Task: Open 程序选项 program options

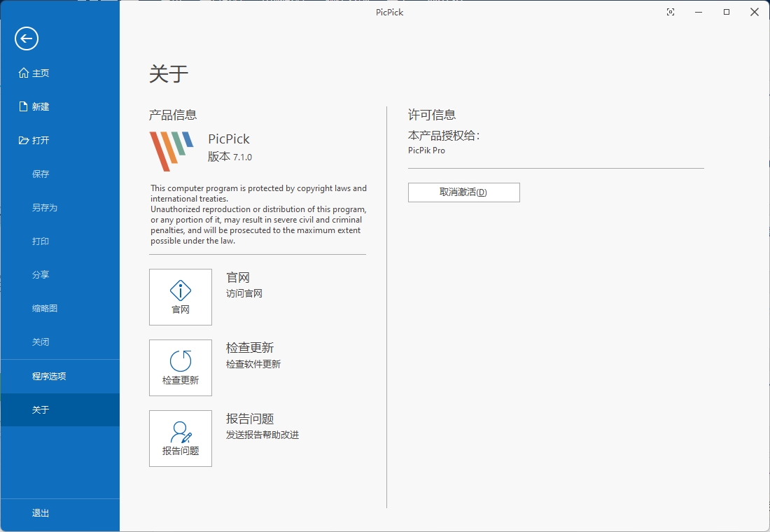Action: pos(49,377)
